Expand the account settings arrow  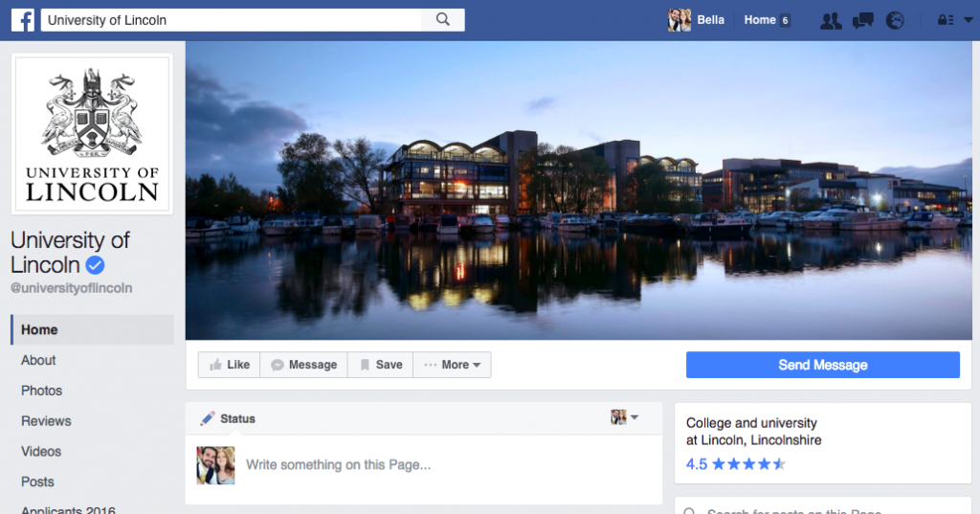(969, 20)
